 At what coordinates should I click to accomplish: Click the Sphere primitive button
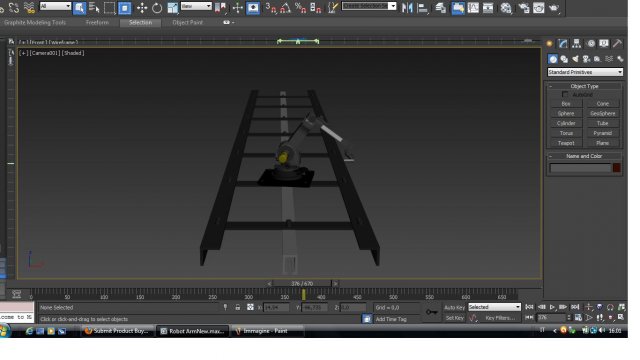[566, 113]
